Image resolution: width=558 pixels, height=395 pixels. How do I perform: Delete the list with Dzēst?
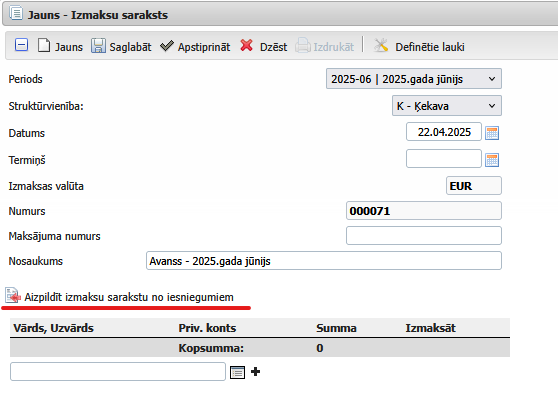tap(273, 47)
